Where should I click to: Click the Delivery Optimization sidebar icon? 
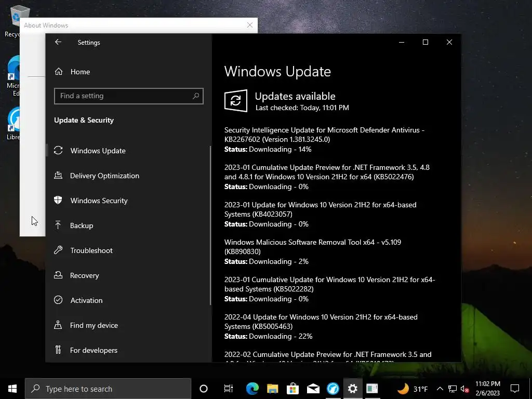pyautogui.click(x=58, y=176)
